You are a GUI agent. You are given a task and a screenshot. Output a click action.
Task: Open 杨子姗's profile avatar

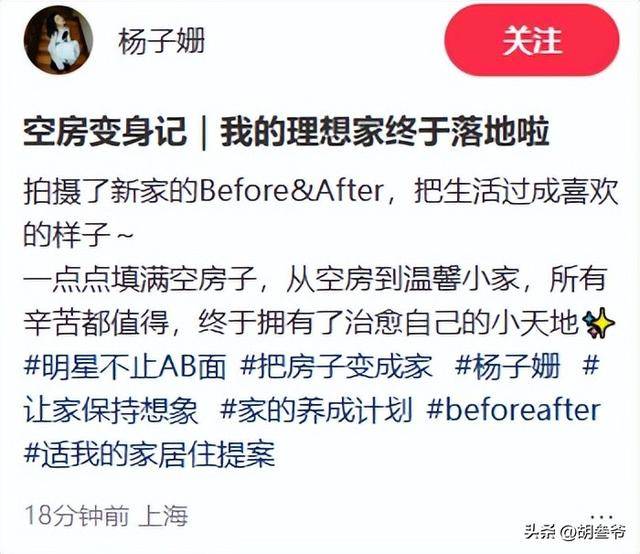[58, 40]
